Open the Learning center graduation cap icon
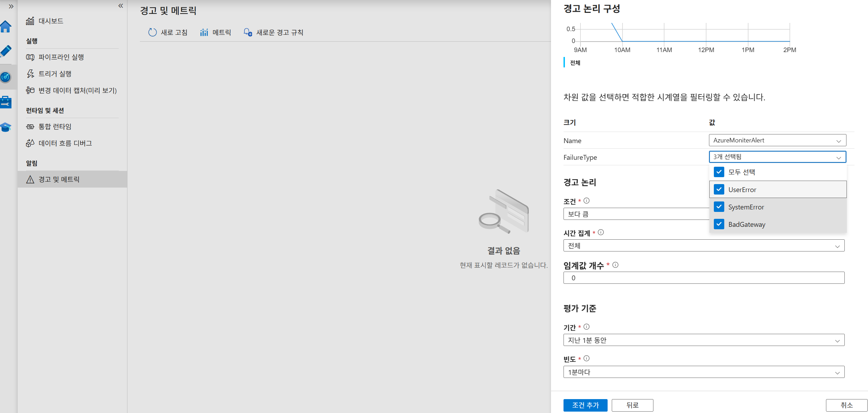 tap(6, 127)
